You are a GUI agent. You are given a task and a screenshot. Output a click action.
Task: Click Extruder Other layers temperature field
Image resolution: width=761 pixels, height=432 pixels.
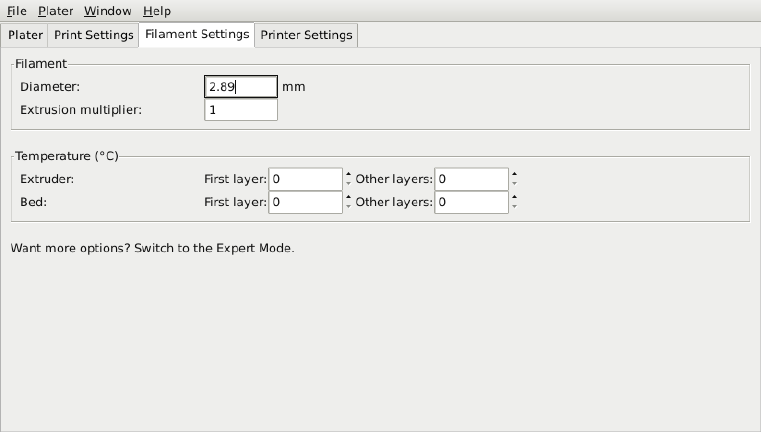coord(471,179)
